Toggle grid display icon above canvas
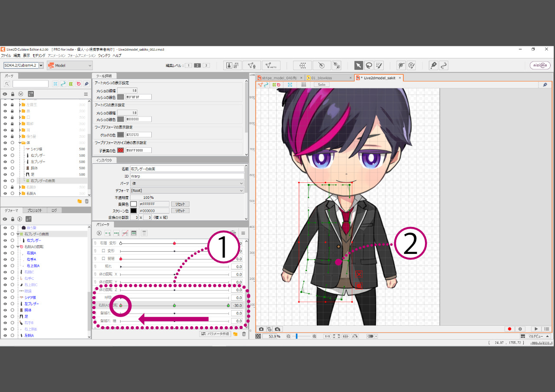The image size is (555, 392). coord(304,84)
